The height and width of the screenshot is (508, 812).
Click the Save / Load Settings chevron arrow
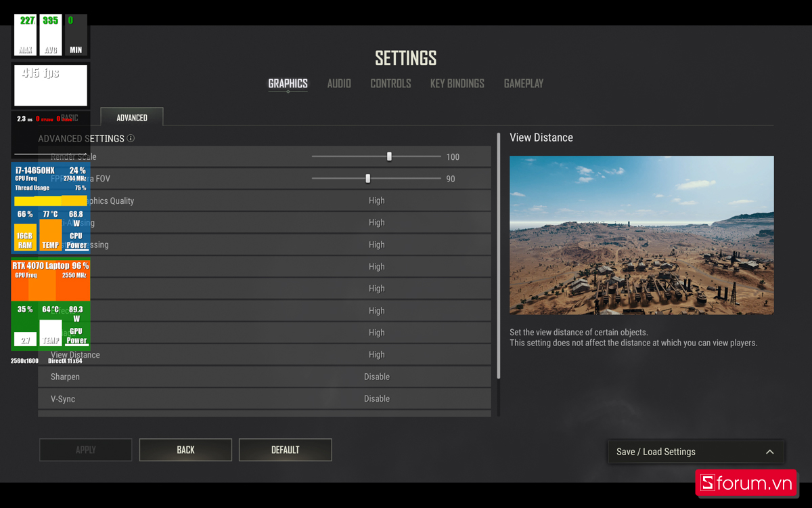tap(769, 452)
